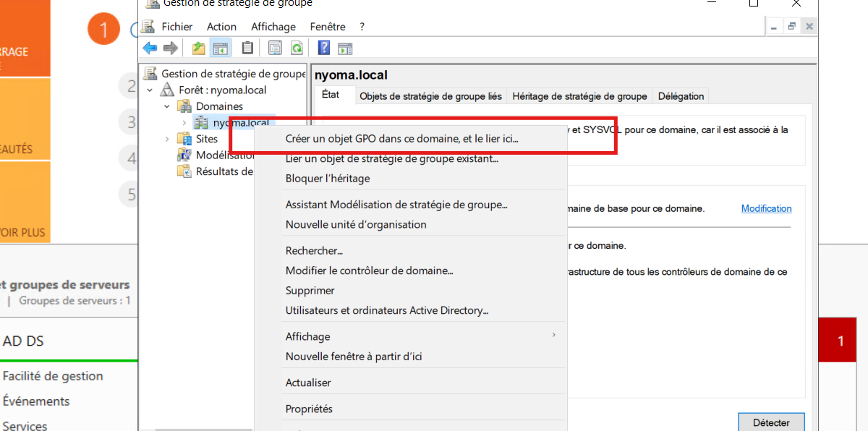This screenshot has height=431, width=868.
Task: Click the forward arrow in toolbar
Action: (x=171, y=48)
